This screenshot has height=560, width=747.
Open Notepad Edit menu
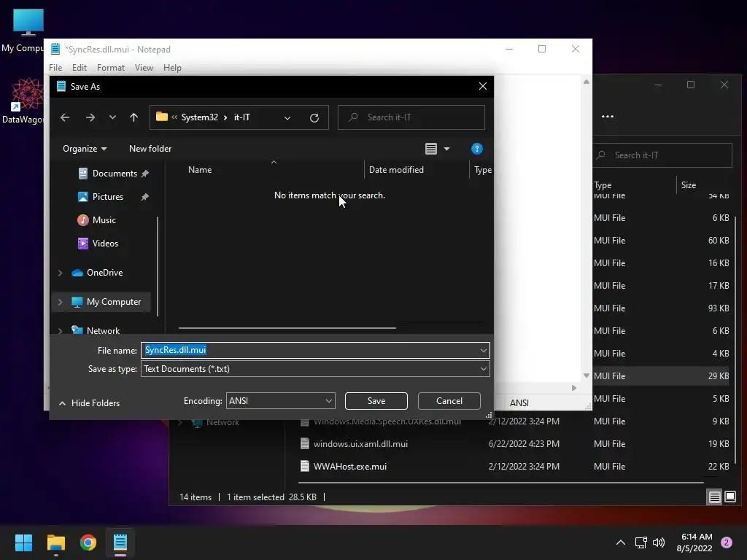pos(79,68)
